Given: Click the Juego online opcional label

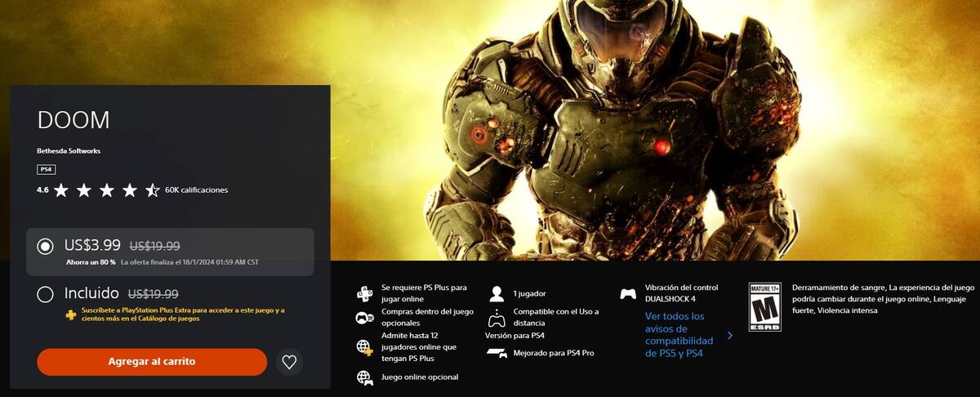Looking at the screenshot, I should [420, 377].
